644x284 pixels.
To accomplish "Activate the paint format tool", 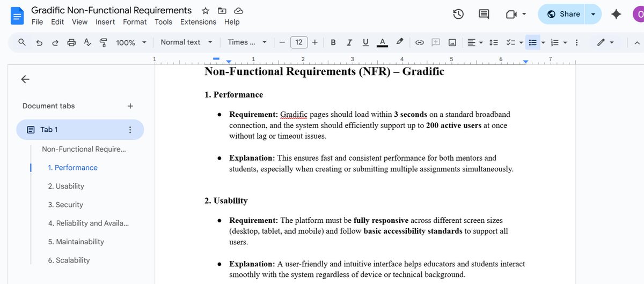I will point(104,42).
